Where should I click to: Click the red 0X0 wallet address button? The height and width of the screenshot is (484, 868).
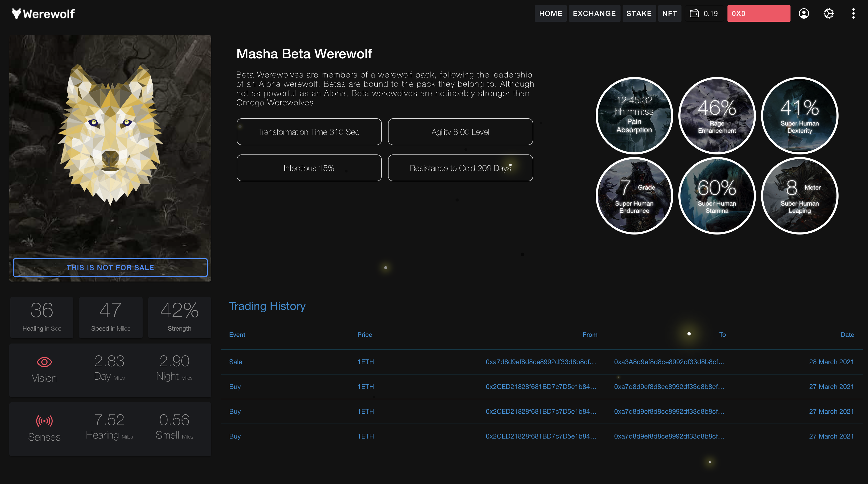(759, 13)
